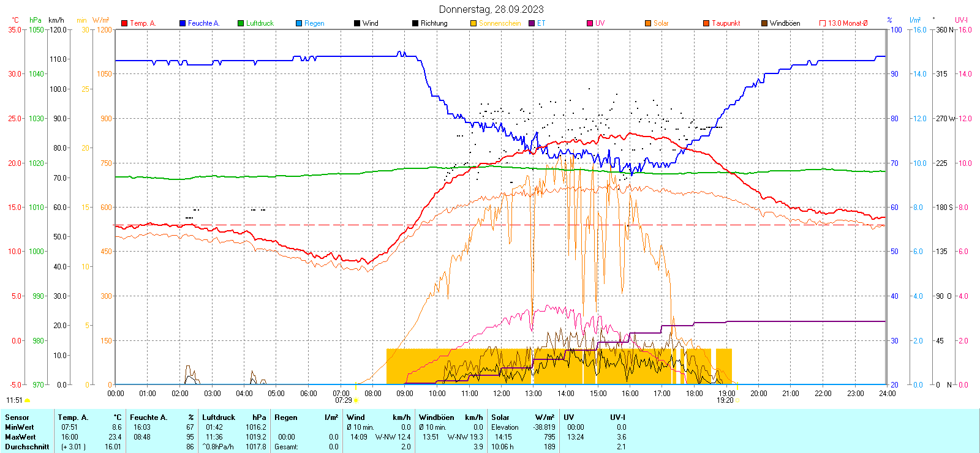Click the yellow Sonnenschein legend square
The image size is (980, 453).
click(x=473, y=23)
